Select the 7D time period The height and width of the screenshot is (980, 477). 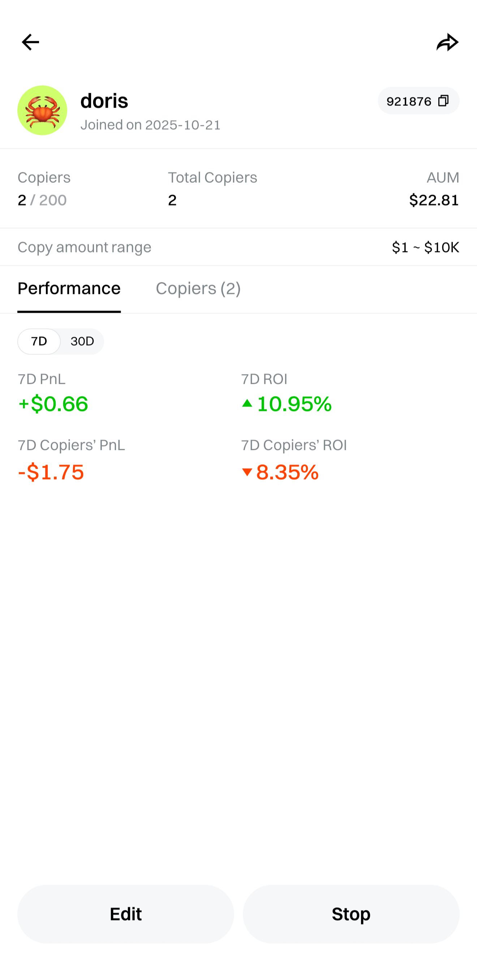click(x=39, y=341)
